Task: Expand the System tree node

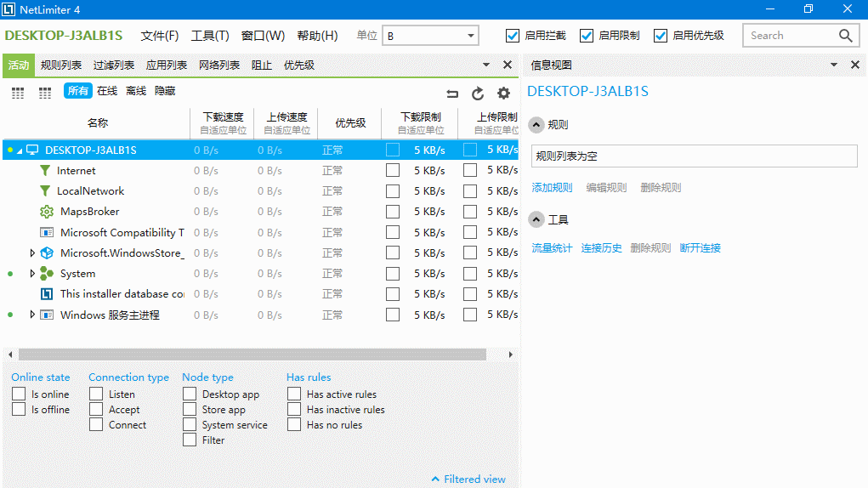Action: click(32, 273)
